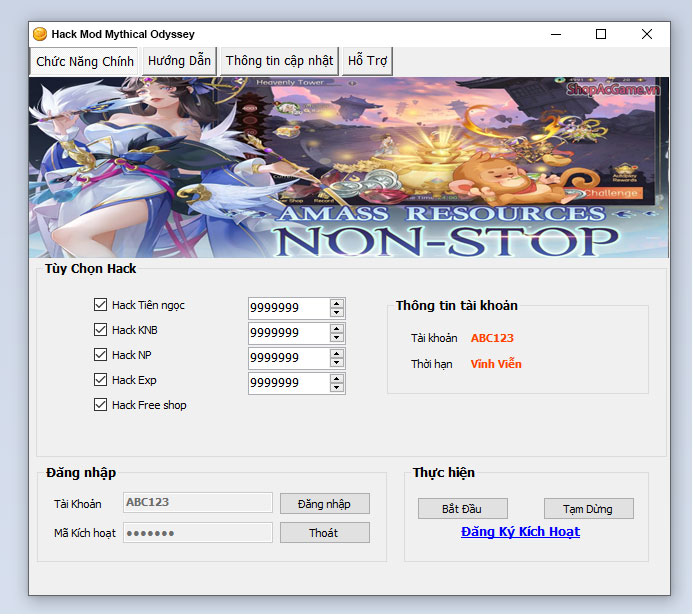Open the Hướng Dẫn tab

pos(179,61)
